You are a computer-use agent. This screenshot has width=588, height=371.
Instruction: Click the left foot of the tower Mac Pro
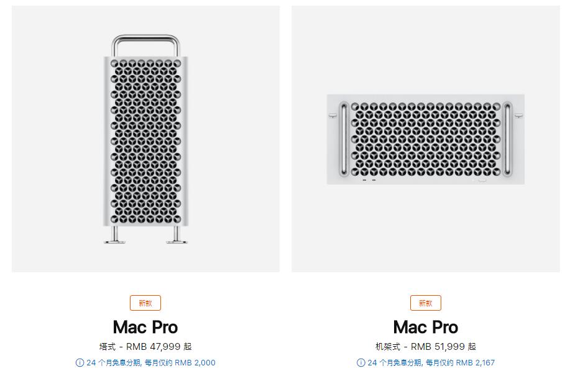click(x=116, y=235)
